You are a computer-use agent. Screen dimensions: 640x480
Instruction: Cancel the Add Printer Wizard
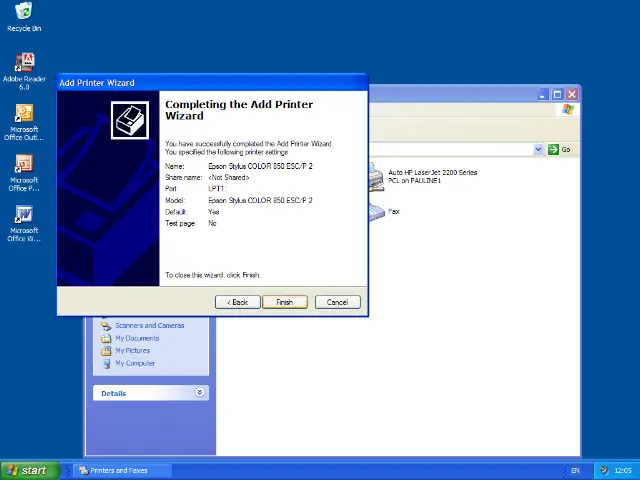point(338,302)
